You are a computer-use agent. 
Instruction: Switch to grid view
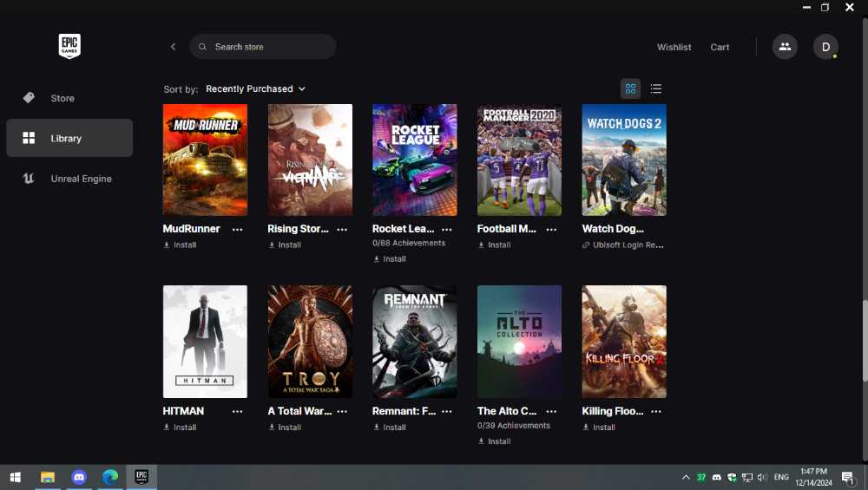coord(630,88)
